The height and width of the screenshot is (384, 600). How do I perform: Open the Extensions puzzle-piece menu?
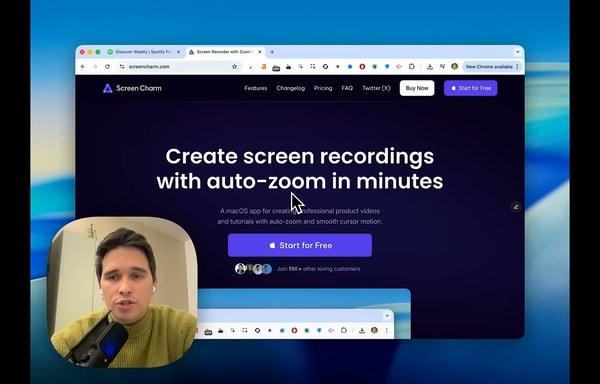click(412, 67)
